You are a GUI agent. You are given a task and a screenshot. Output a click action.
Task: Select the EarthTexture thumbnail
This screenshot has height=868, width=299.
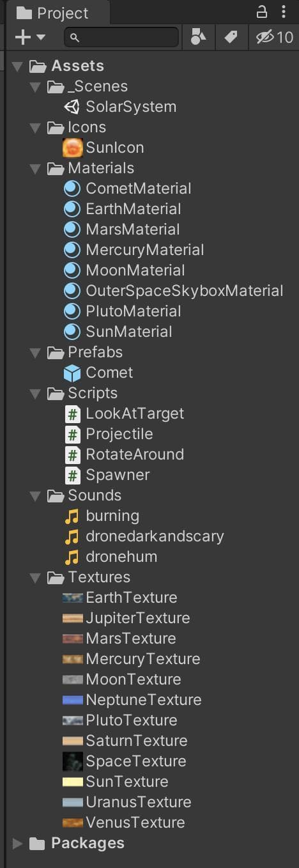[73, 598]
